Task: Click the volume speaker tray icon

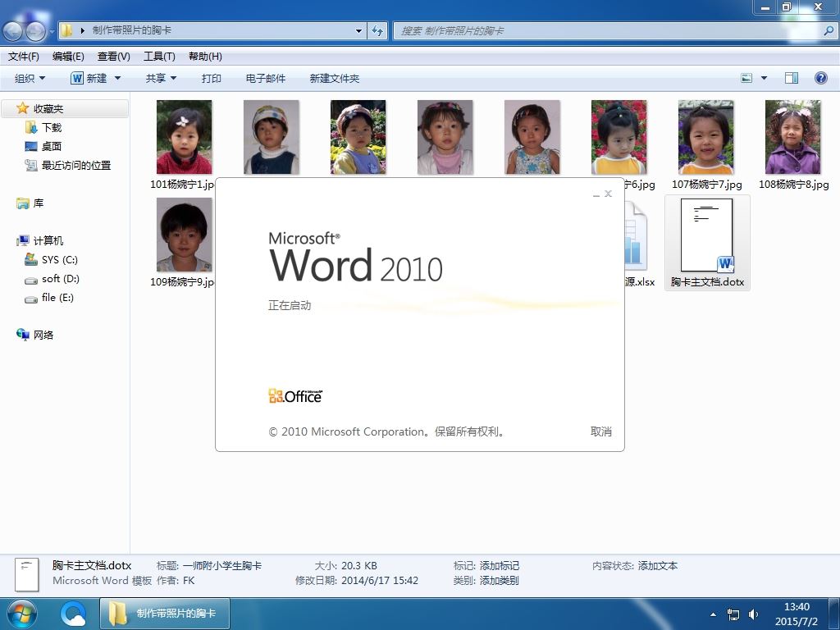Action: click(x=754, y=614)
